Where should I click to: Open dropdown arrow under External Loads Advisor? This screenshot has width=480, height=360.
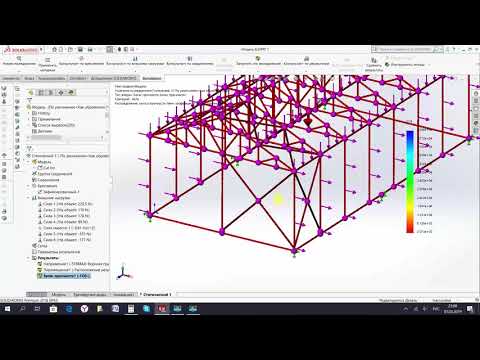click(135, 71)
